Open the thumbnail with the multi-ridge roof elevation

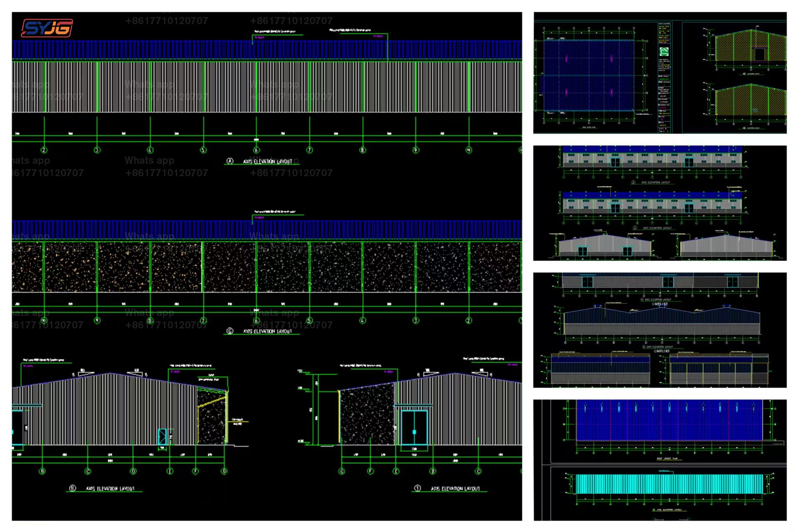[x=660, y=330]
